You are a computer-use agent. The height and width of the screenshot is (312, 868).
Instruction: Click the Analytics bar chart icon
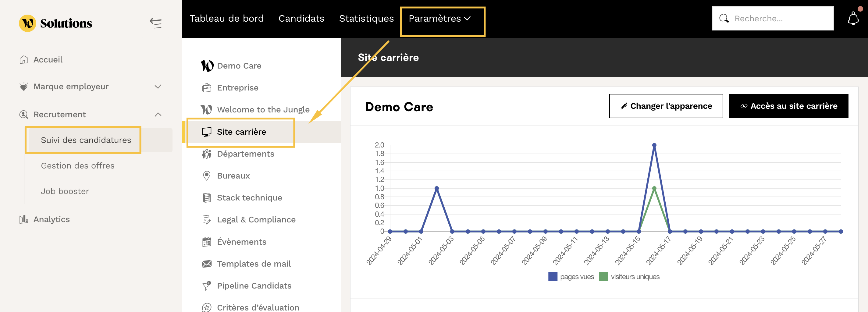[23, 219]
